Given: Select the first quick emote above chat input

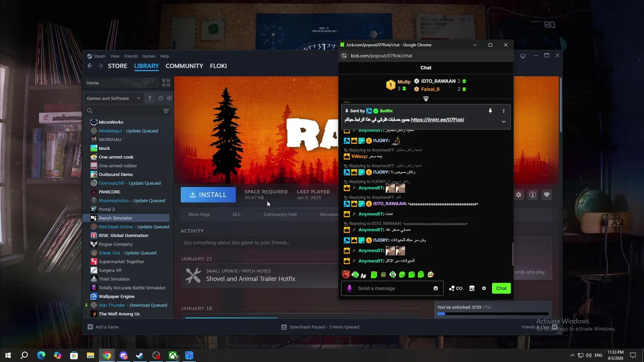Looking at the screenshot, I should [x=346, y=275].
